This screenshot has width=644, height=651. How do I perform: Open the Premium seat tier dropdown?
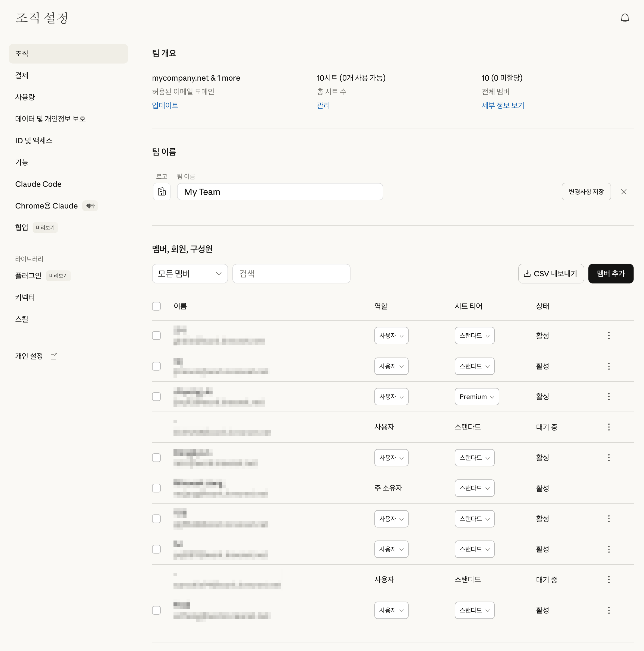click(476, 397)
